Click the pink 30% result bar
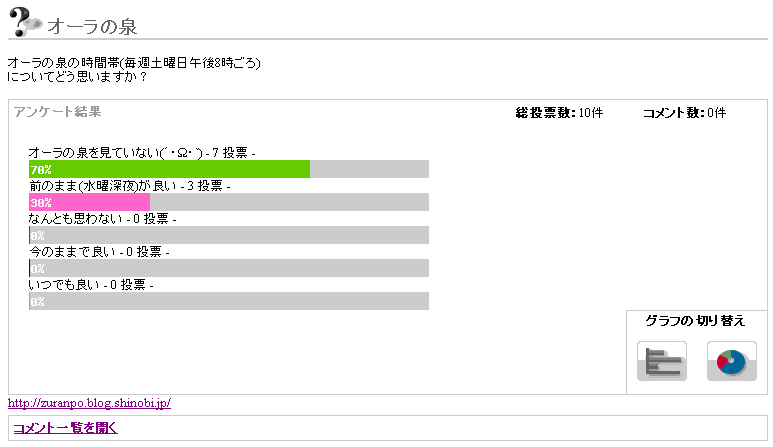773x447 pixels. 90,202
